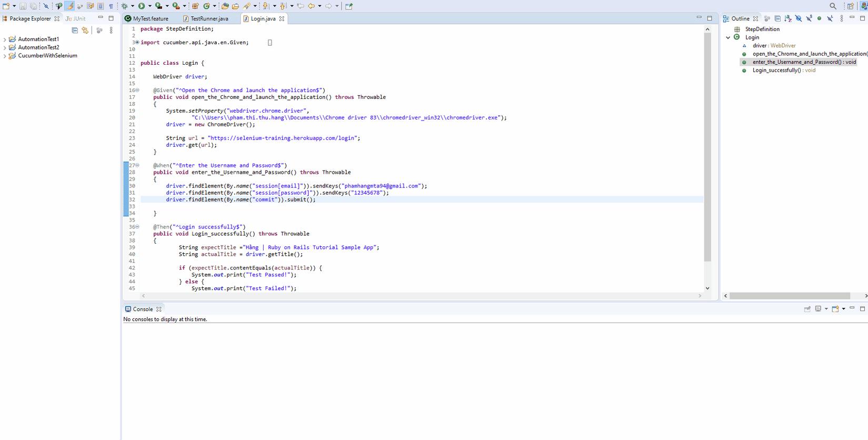The width and height of the screenshot is (868, 440).
Task: Open the Package Explorer View Menu
Action: coord(111,30)
